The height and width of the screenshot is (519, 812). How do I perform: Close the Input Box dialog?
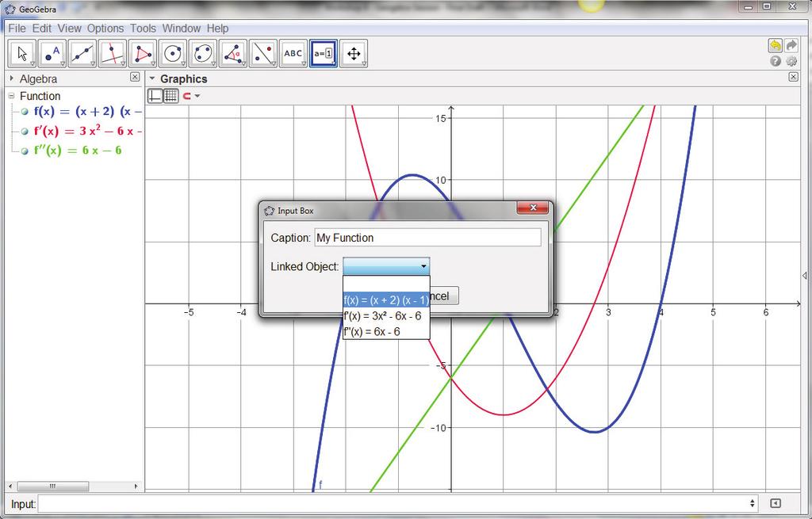tap(532, 208)
